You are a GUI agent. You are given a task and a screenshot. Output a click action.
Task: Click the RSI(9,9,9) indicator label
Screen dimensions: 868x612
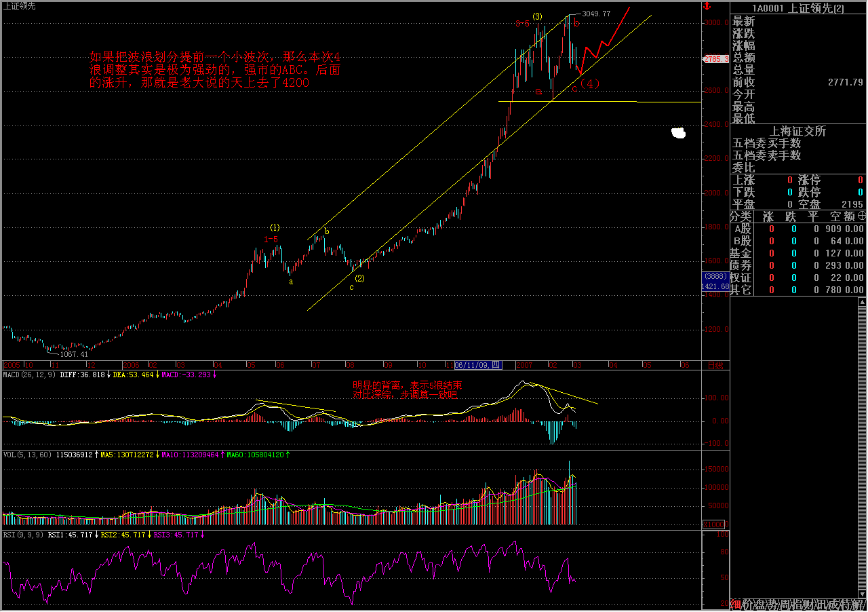click(x=22, y=535)
